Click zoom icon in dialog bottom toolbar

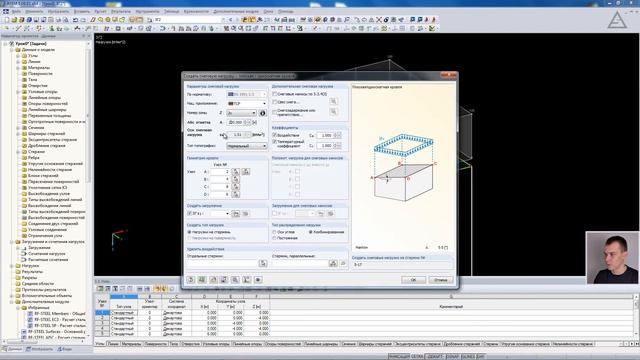[235, 280]
